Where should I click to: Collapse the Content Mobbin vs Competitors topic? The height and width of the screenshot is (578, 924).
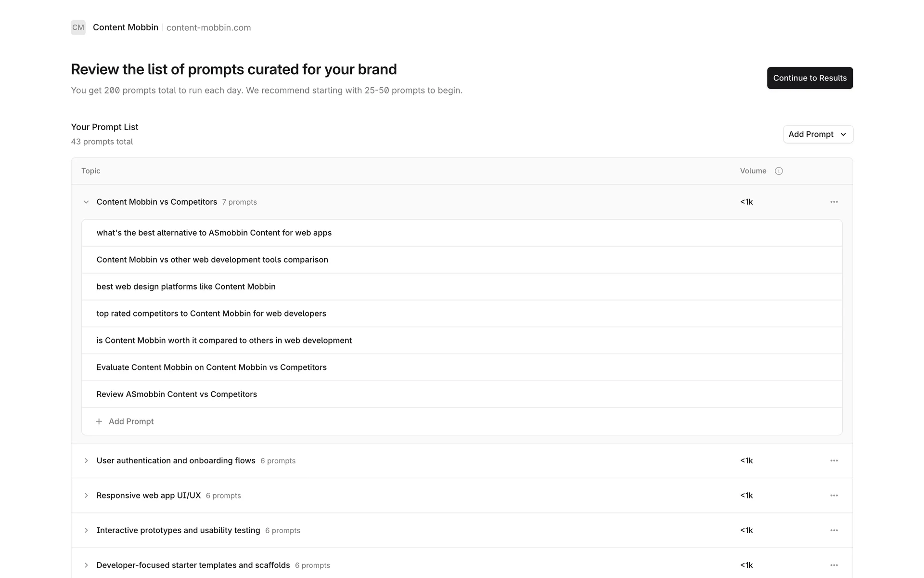86,202
